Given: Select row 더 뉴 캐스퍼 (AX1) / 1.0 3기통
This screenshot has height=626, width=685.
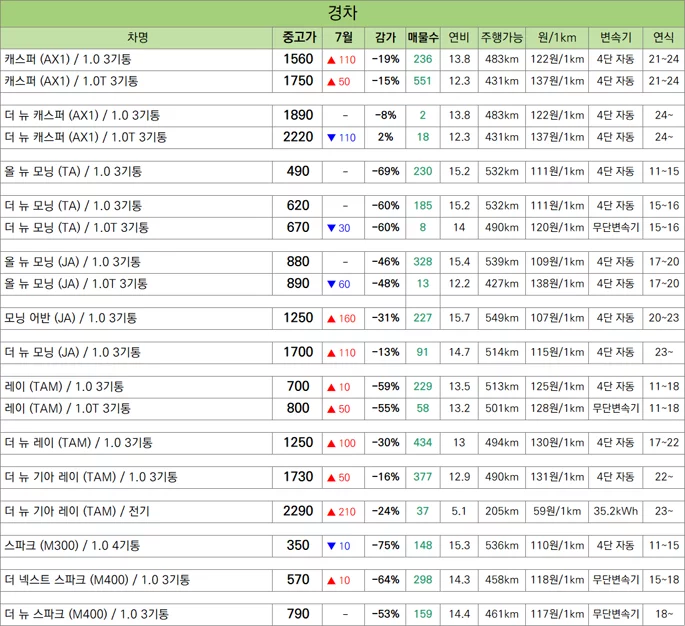Looking at the screenshot, I should tap(342, 115).
